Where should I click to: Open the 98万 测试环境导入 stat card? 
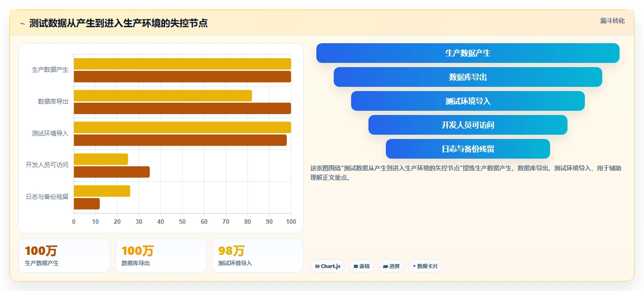click(x=258, y=255)
